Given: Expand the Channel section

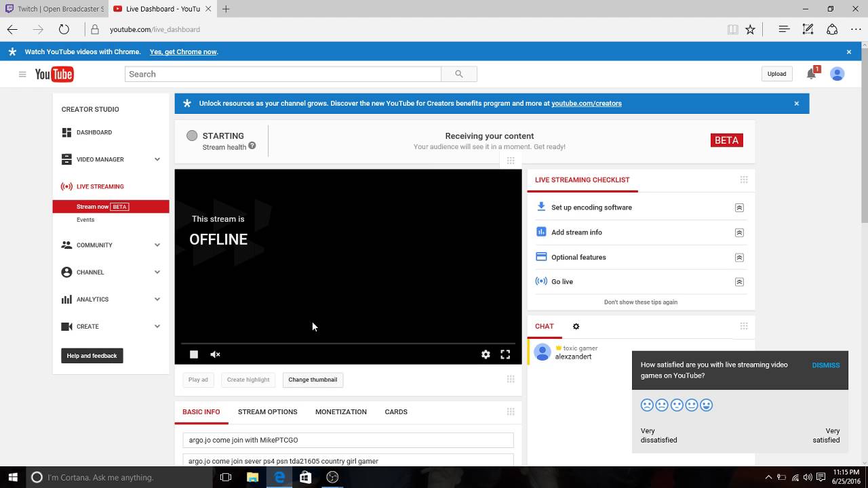Looking at the screenshot, I should tap(157, 272).
